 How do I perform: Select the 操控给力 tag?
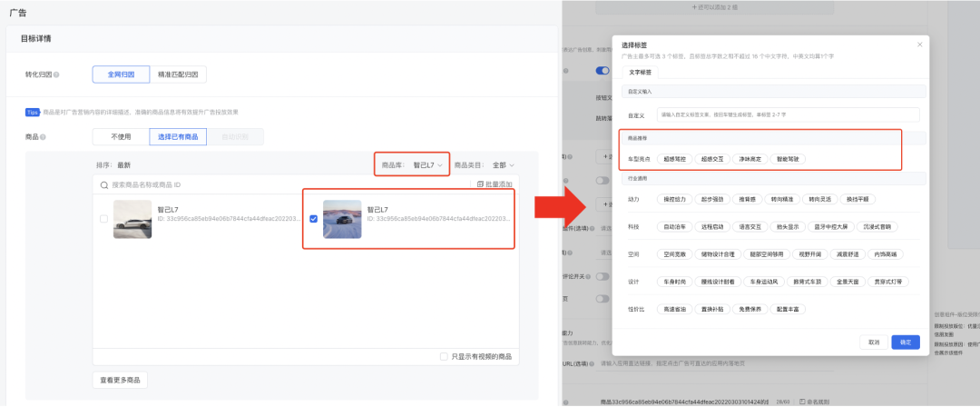coord(676,199)
